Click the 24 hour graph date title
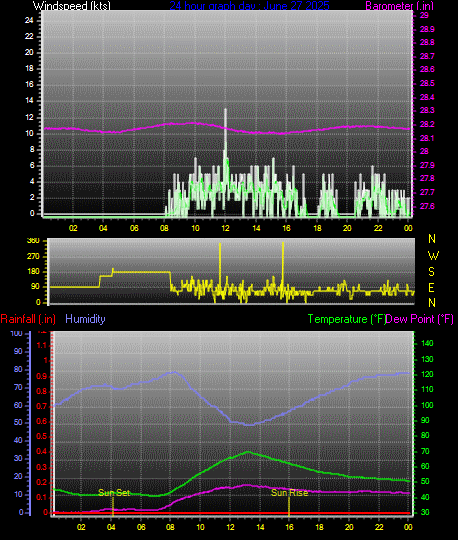Image resolution: width=458 pixels, height=540 pixels. pos(249,6)
